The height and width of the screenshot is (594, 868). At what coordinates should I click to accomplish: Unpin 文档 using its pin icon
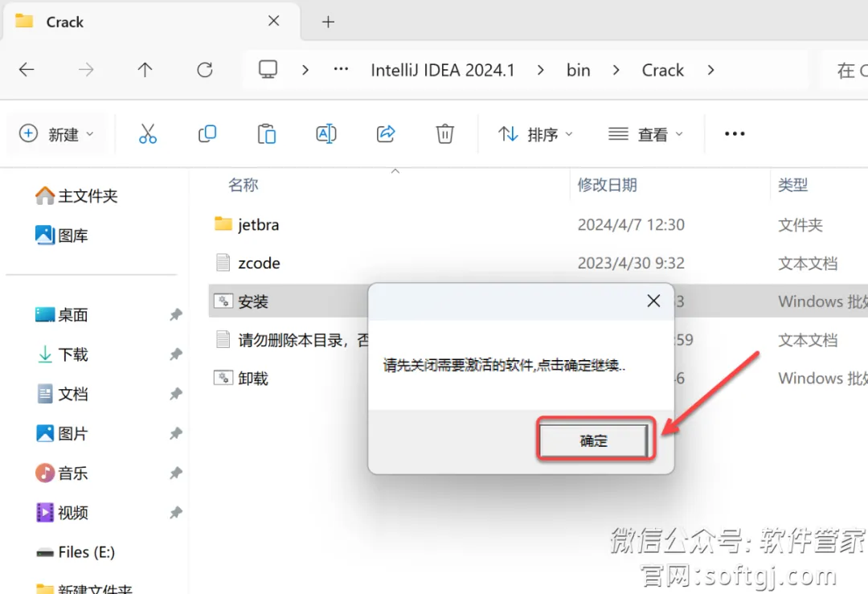(x=176, y=394)
